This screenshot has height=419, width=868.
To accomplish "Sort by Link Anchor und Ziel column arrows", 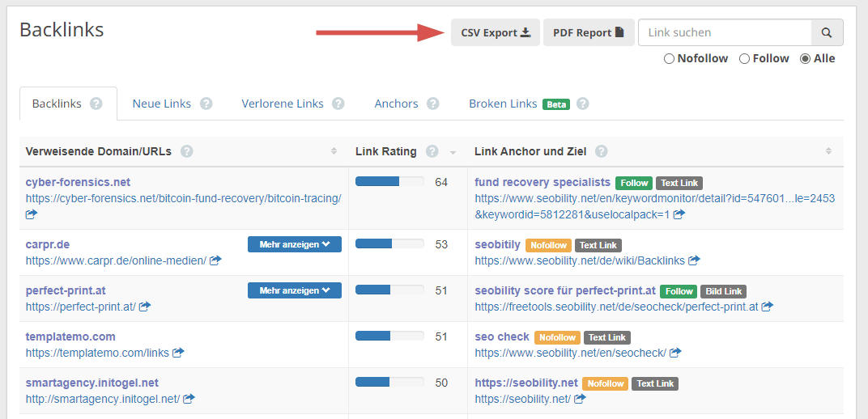I will coord(828,151).
